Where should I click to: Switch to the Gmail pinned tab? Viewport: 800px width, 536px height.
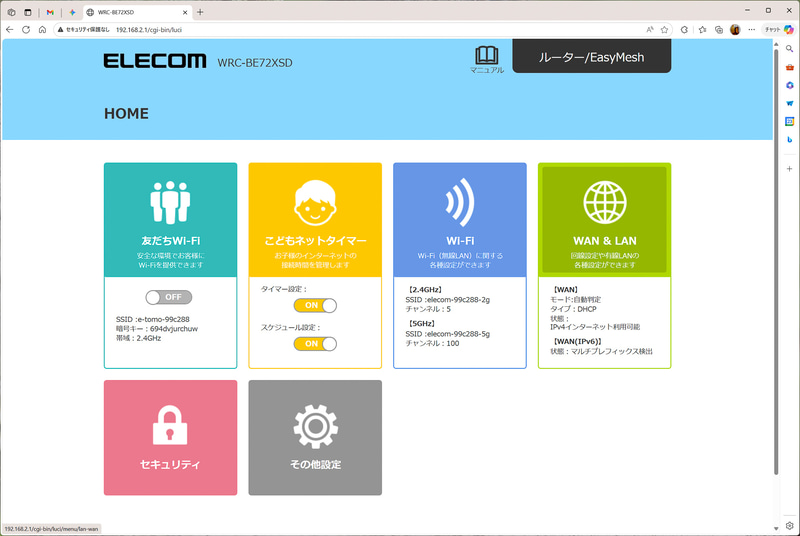click(50, 12)
